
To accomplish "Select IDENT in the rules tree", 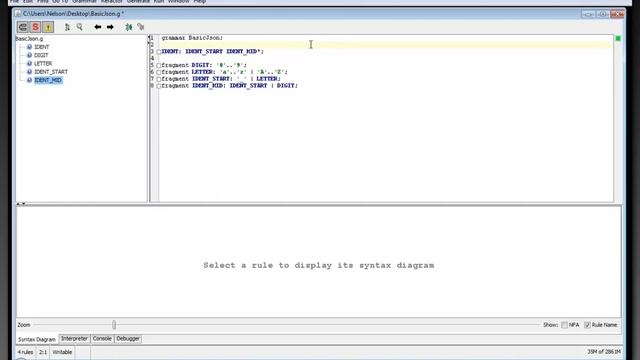I will coord(42,47).
